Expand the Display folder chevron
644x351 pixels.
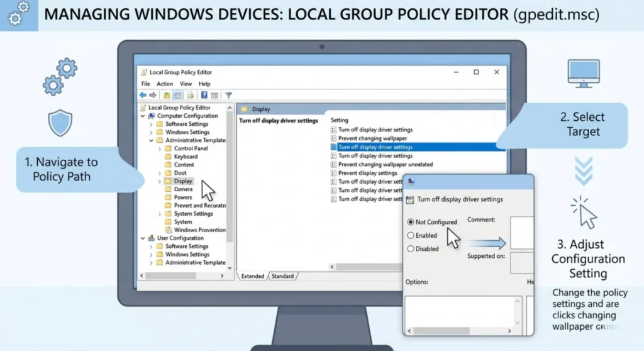160,181
